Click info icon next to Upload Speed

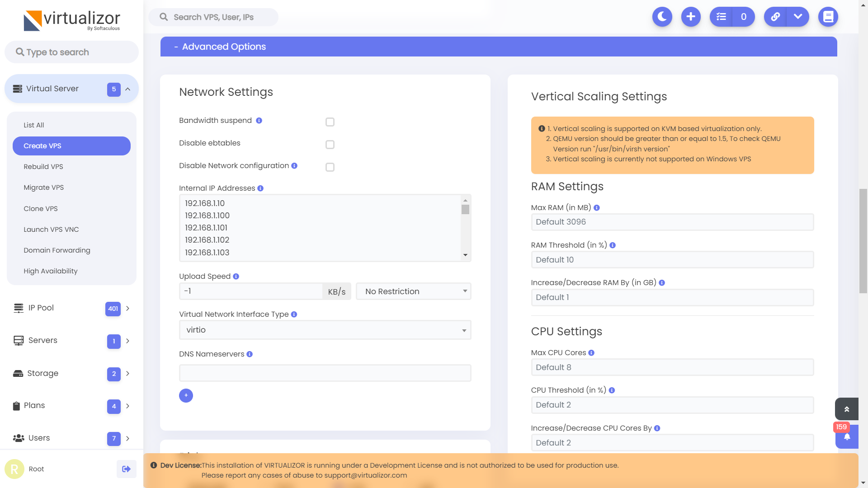tap(236, 277)
